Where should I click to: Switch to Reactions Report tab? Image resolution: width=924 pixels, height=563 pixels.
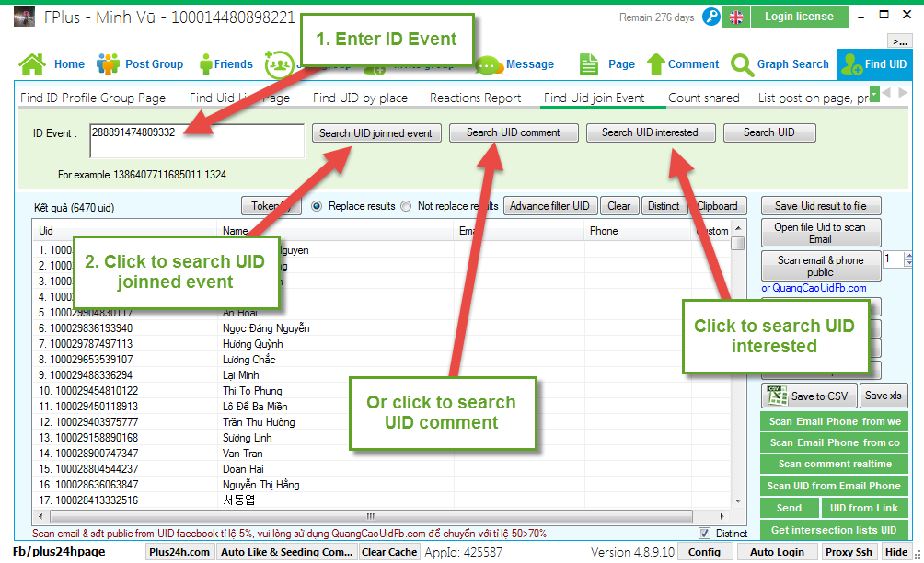(475, 98)
